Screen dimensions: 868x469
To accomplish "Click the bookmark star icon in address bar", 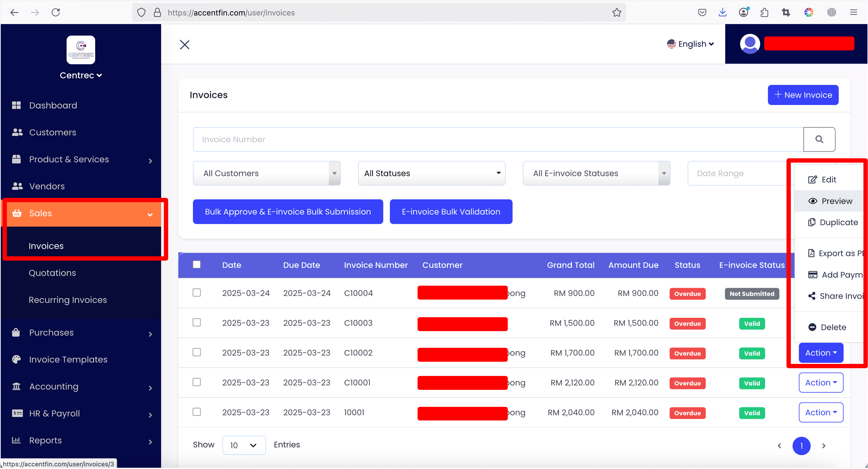I will (617, 12).
